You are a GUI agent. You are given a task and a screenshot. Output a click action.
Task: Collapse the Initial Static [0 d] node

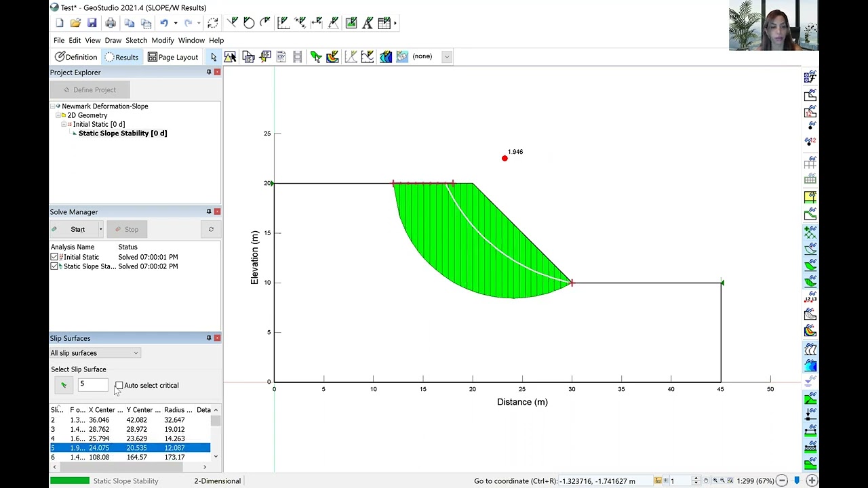[x=64, y=124]
